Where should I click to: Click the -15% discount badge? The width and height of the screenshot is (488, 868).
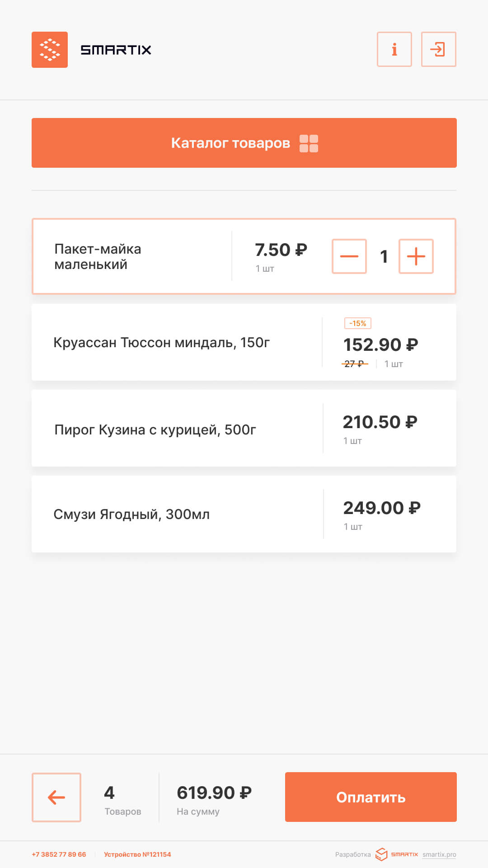click(x=357, y=323)
